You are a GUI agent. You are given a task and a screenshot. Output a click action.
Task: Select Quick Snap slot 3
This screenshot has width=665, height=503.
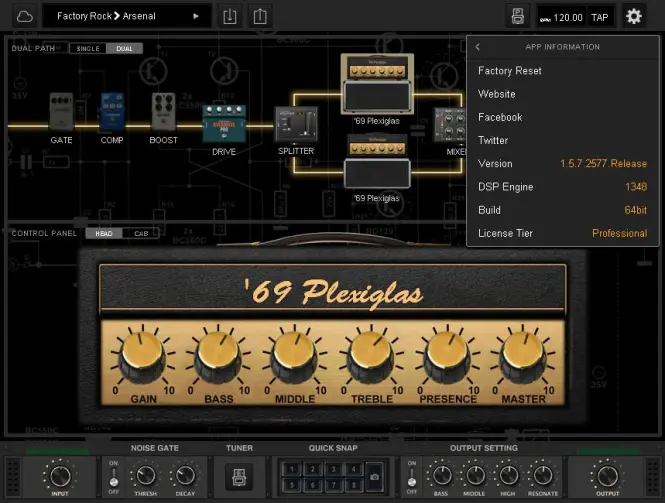[333, 469]
